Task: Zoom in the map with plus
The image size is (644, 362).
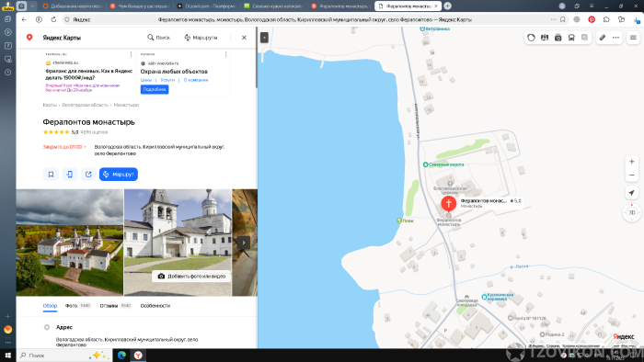Action: (x=632, y=162)
